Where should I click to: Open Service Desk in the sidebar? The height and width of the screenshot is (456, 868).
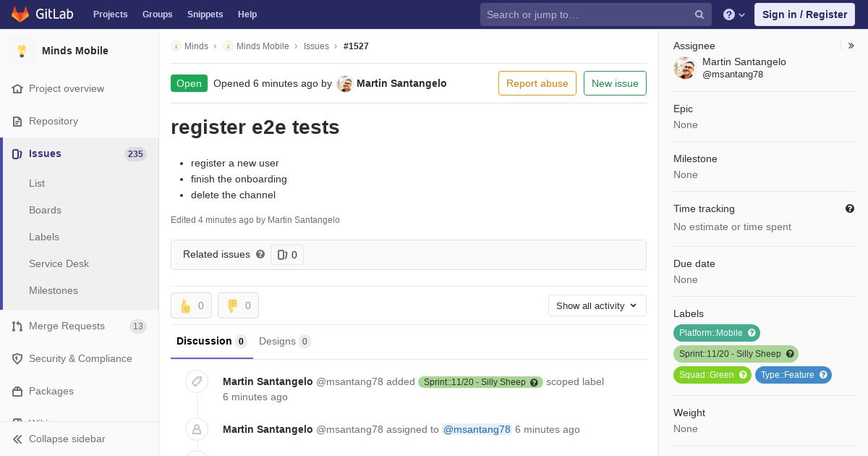click(x=59, y=263)
